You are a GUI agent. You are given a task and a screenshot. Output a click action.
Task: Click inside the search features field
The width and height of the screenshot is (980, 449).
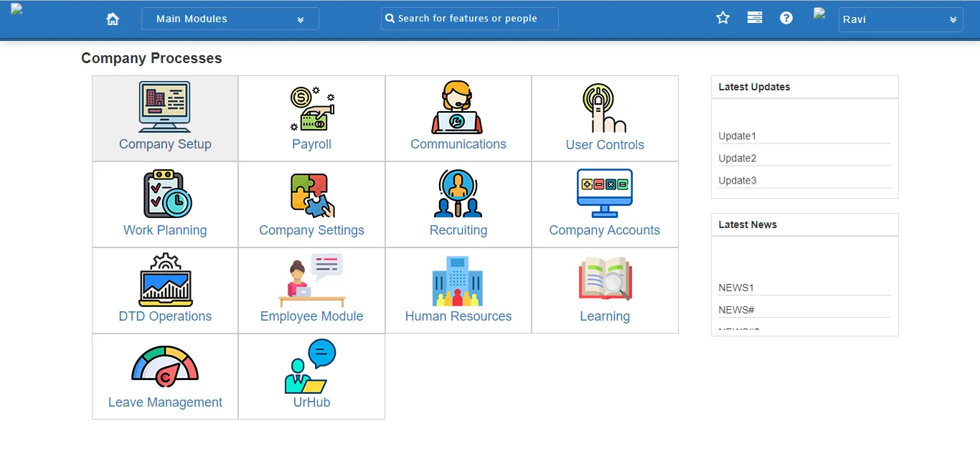tap(469, 18)
